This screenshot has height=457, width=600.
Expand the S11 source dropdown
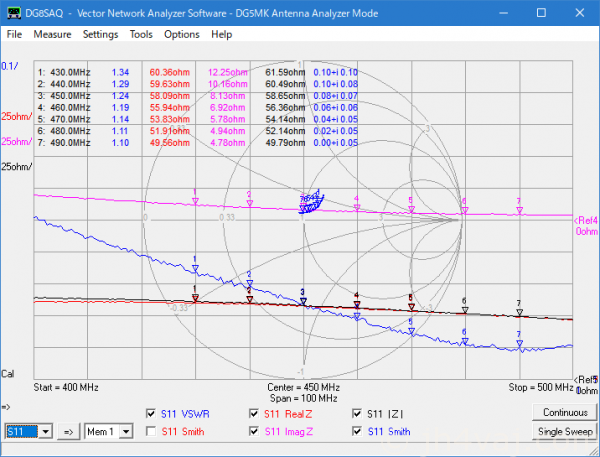[x=45, y=432]
